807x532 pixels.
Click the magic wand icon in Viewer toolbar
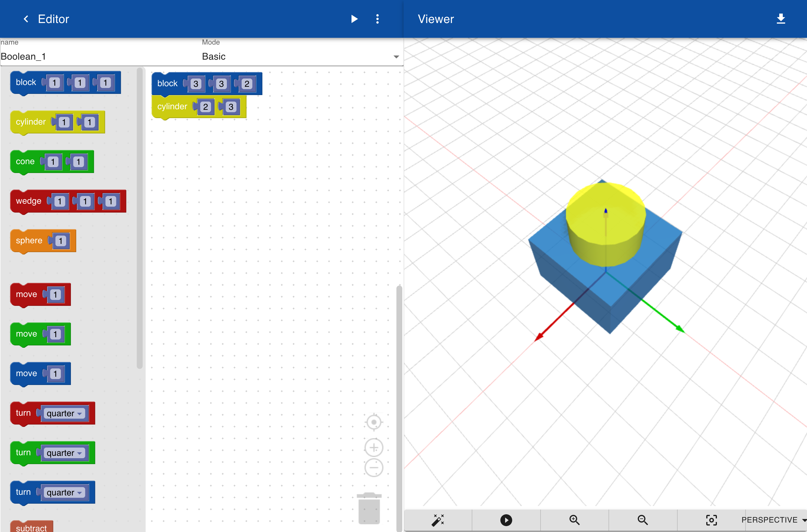click(x=438, y=520)
